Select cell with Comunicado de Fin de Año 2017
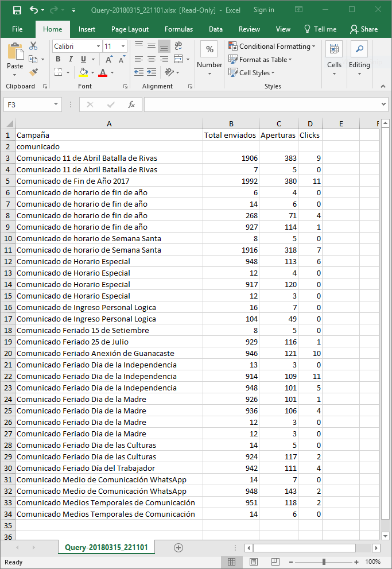 tap(109, 181)
